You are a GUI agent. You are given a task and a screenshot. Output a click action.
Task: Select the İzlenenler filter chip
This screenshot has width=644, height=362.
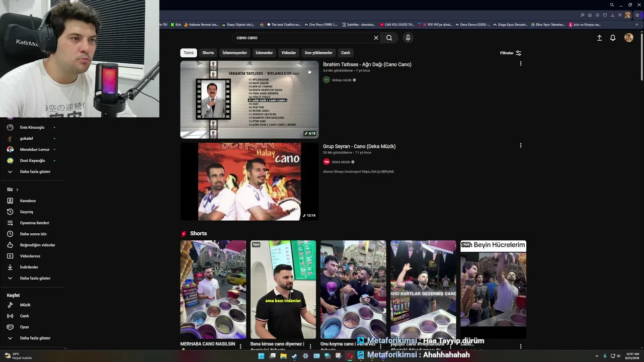click(264, 53)
